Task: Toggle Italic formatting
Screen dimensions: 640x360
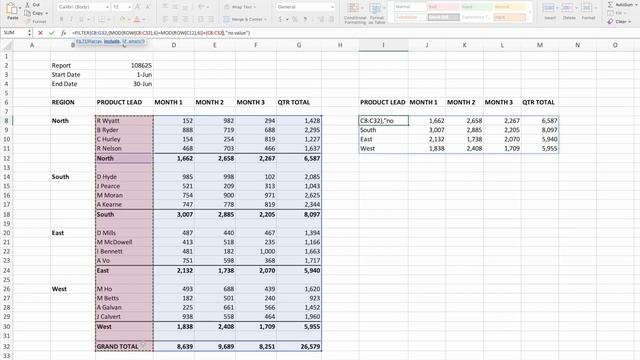Action: (71, 19)
